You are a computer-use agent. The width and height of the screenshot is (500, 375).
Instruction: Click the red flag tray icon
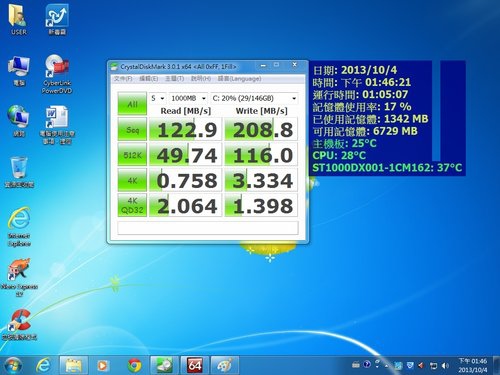coord(421,366)
